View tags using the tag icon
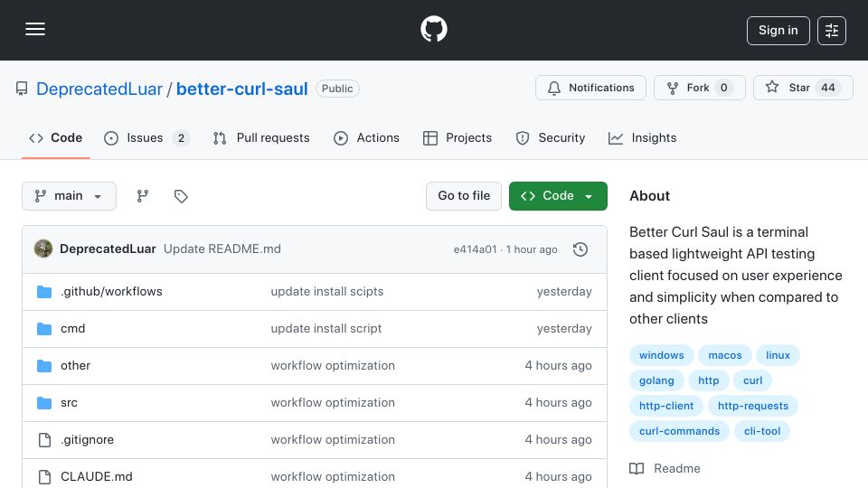Screen dimensions: 868x488 [x=181, y=196]
